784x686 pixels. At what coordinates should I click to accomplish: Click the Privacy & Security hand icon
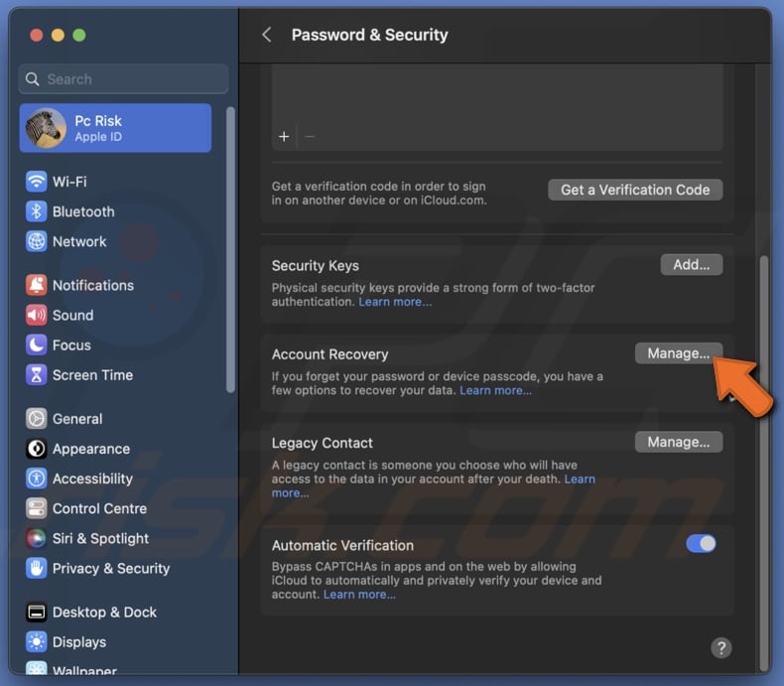[x=37, y=568]
